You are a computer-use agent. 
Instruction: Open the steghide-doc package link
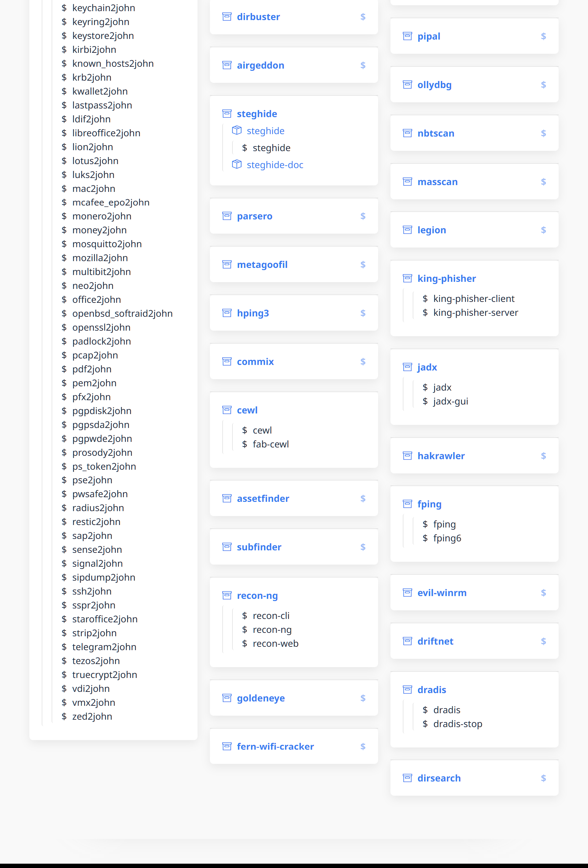pos(275,165)
